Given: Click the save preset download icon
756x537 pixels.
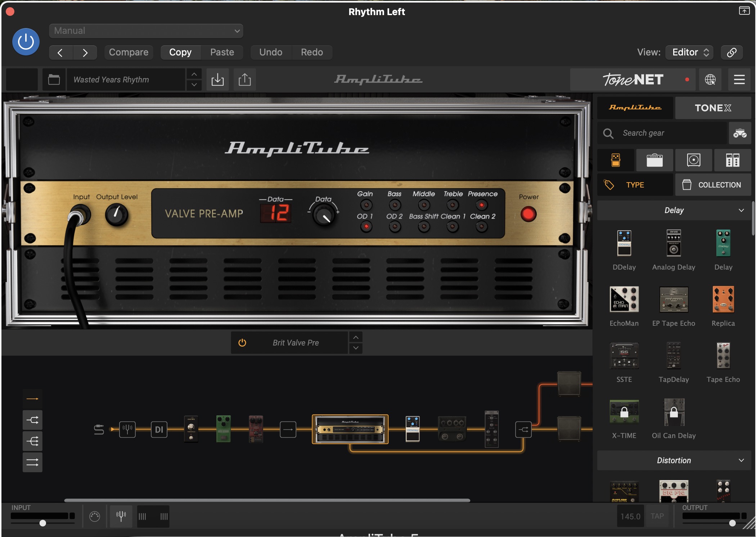Looking at the screenshot, I should 217,80.
